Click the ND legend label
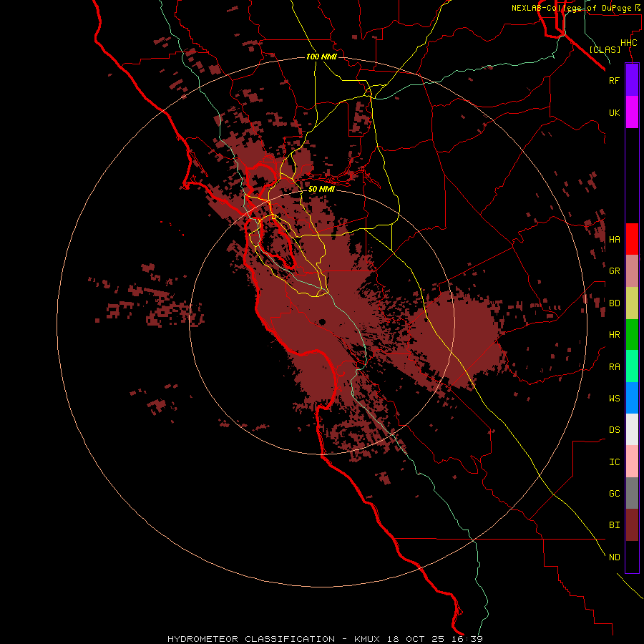Viewport: 644px width, 644px height. tap(614, 557)
